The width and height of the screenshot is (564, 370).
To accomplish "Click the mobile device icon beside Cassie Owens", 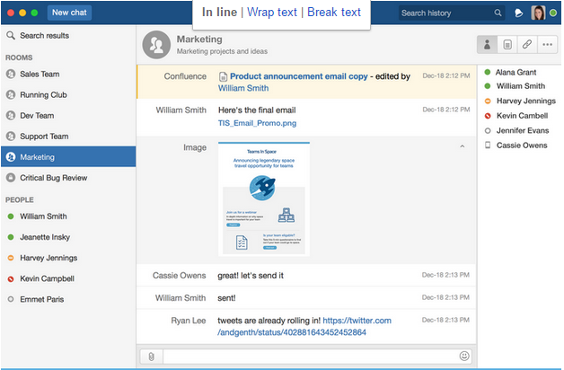I will point(487,145).
